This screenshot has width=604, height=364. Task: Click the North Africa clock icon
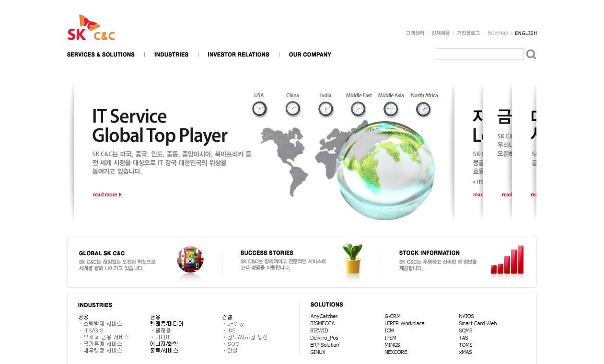point(423,109)
